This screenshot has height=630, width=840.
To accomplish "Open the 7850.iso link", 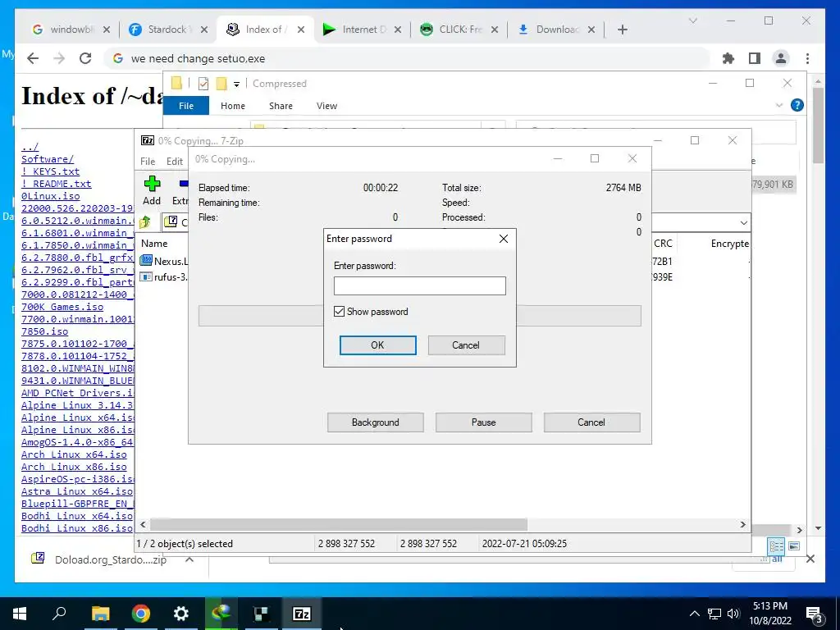I will point(44,331).
